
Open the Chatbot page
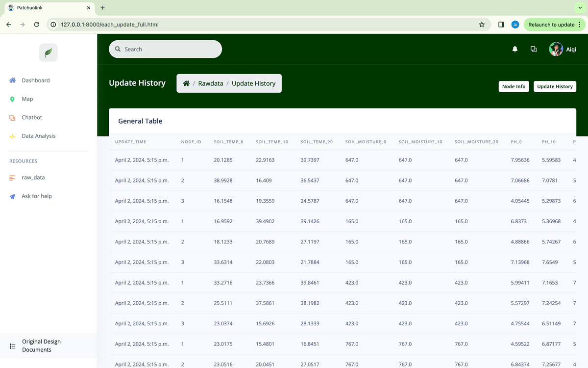[32, 118]
